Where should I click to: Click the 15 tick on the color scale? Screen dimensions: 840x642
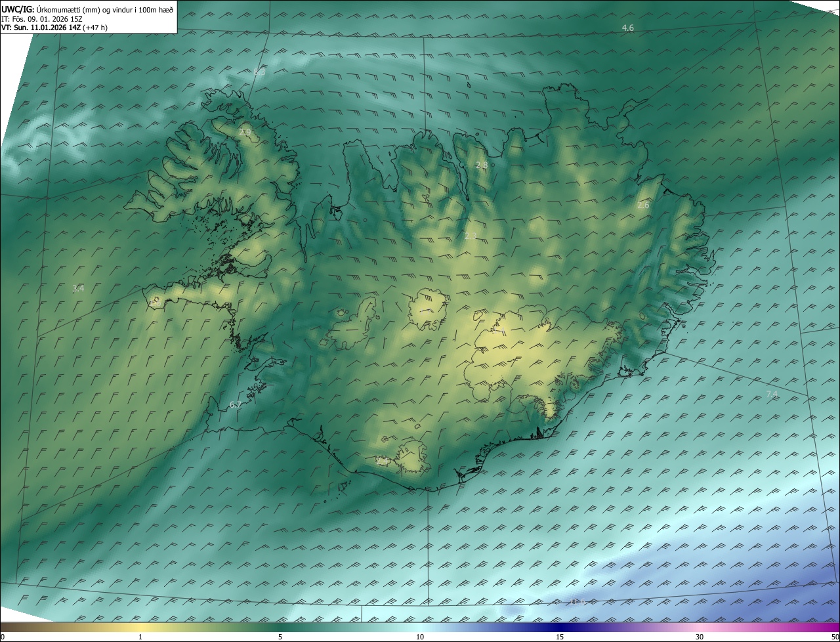tap(560, 637)
